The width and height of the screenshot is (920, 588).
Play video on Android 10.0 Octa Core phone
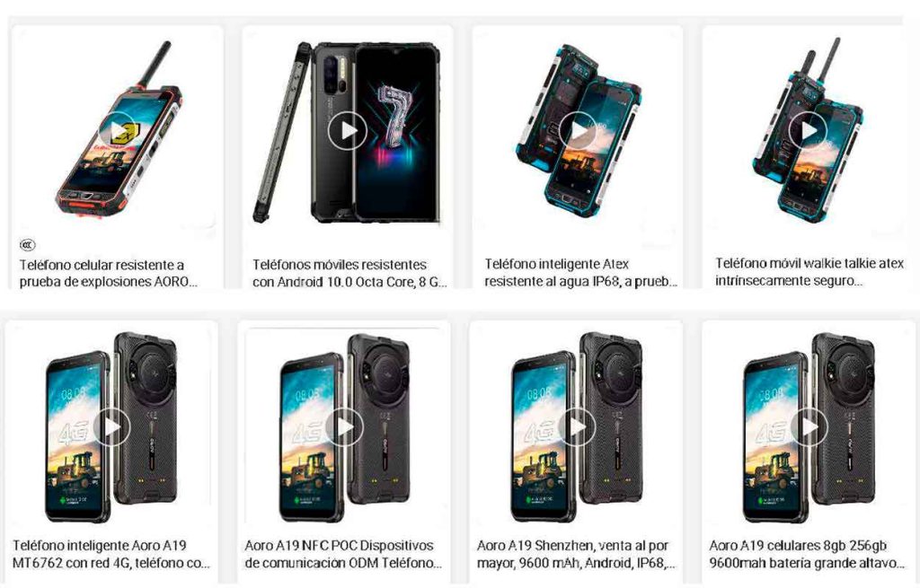pyautogui.click(x=348, y=131)
